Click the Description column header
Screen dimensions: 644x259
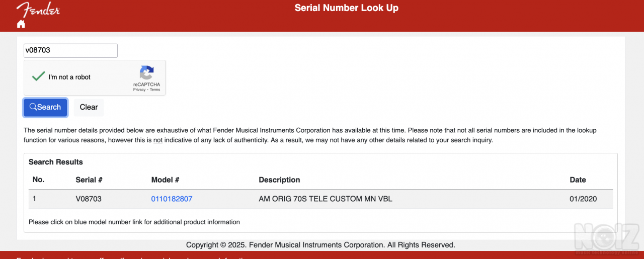coord(279,180)
